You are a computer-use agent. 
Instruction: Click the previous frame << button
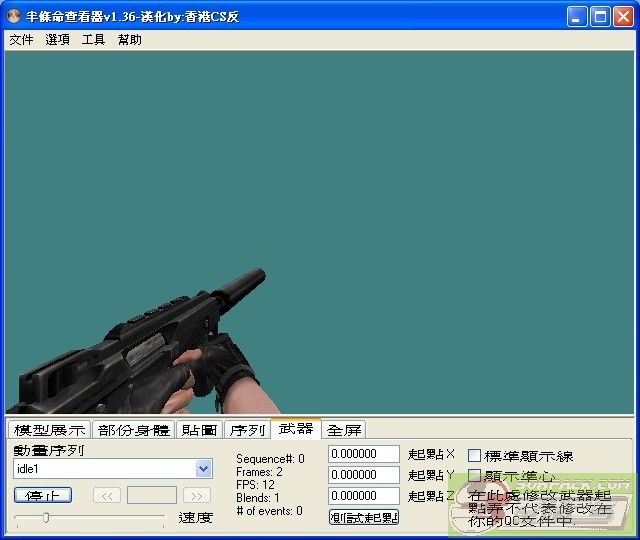[x=107, y=496]
